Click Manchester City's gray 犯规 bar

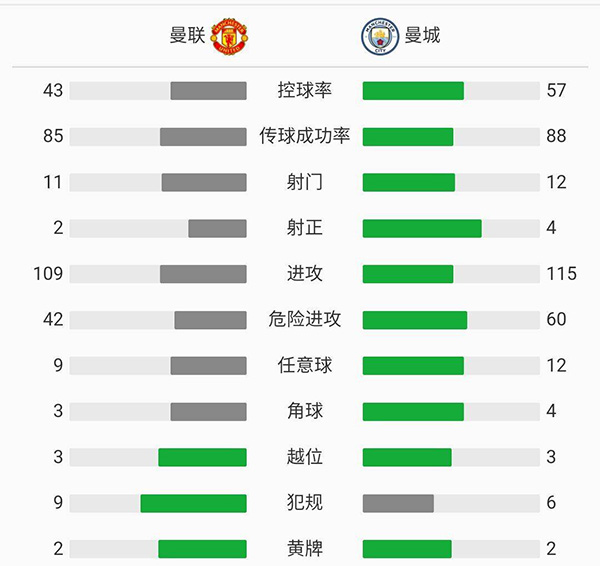pyautogui.click(x=398, y=503)
